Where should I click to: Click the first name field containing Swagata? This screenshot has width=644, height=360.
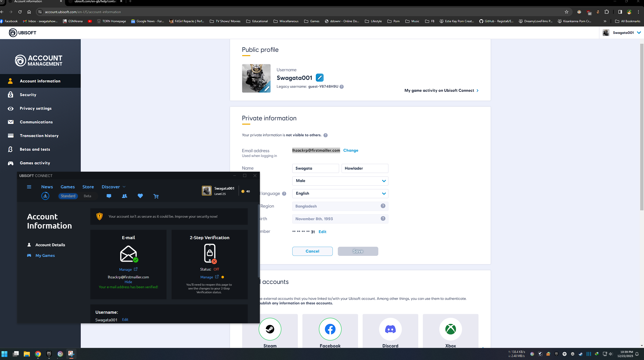[x=315, y=168]
